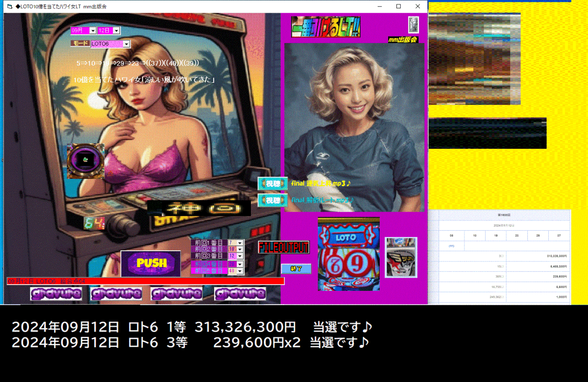
Task: Click winning number 37 in the results table
Action: [x=559, y=236]
